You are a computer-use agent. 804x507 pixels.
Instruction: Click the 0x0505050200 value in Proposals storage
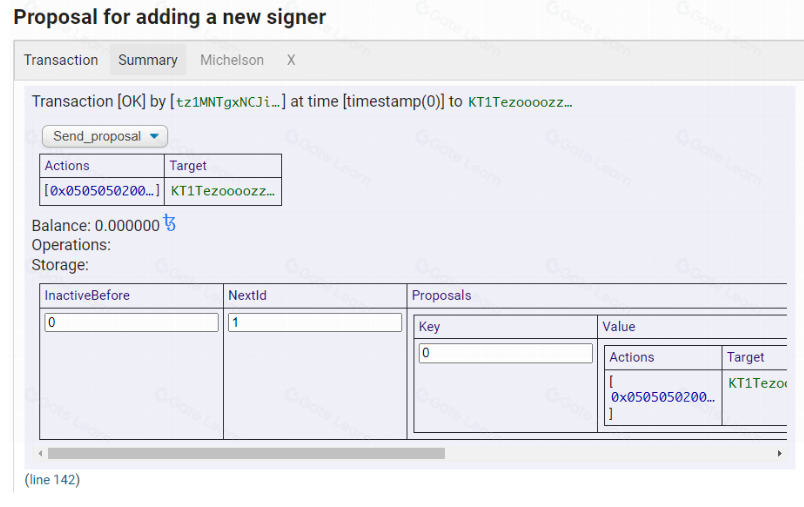pyautogui.click(x=663, y=397)
